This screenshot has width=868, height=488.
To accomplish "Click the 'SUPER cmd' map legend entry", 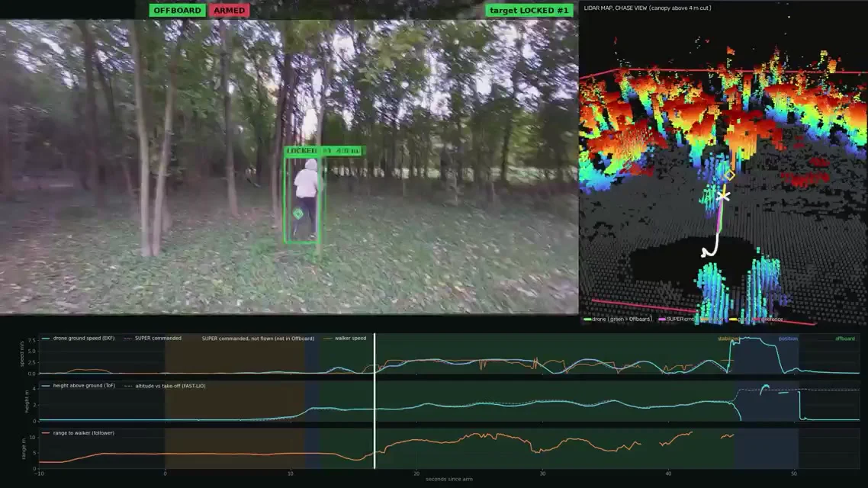I will point(677,319).
